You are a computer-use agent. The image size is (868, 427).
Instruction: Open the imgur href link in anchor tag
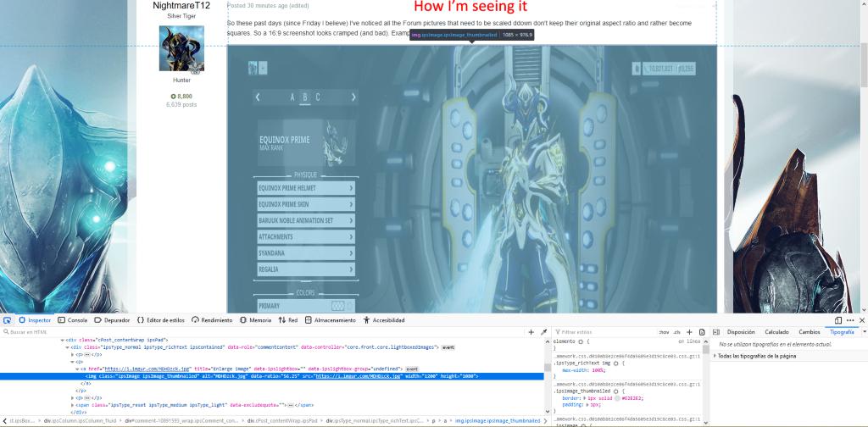tap(147, 369)
